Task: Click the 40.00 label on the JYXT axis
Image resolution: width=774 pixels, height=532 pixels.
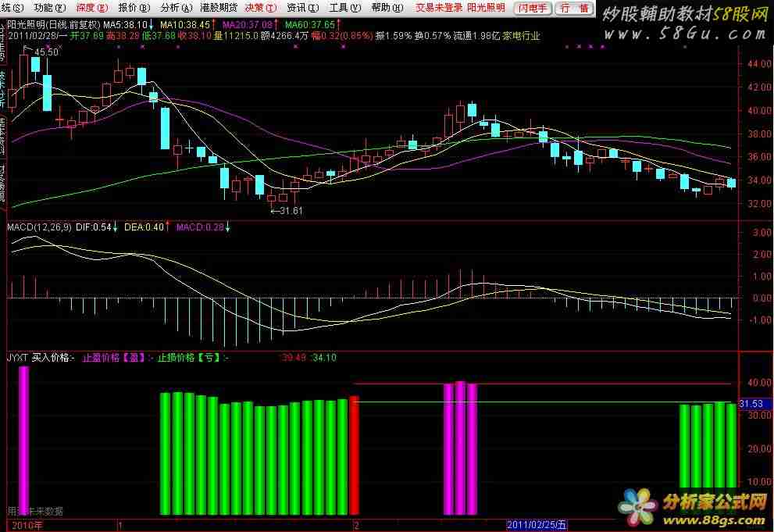Action: pyautogui.click(x=759, y=383)
